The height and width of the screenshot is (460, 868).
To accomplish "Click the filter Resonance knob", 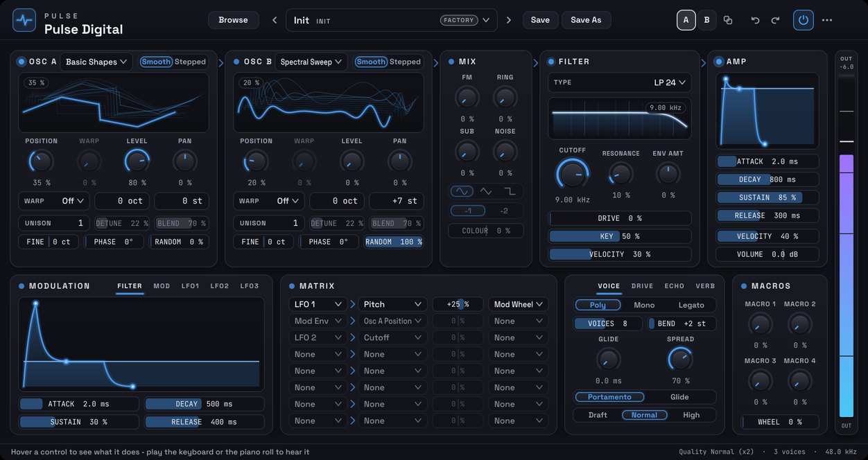I will [620, 173].
